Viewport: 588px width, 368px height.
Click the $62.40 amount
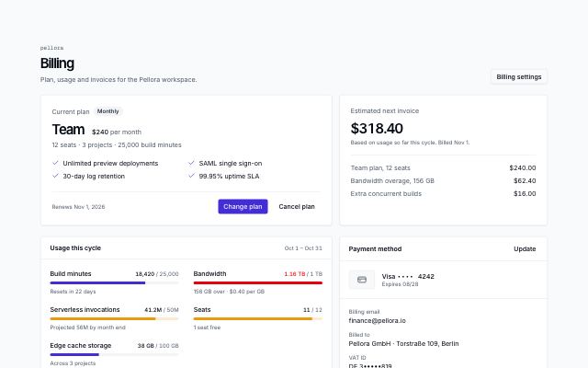(525, 180)
